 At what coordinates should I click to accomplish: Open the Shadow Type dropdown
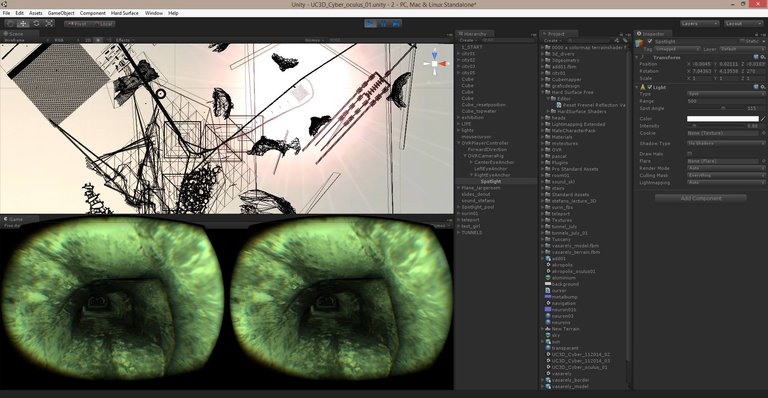point(725,143)
